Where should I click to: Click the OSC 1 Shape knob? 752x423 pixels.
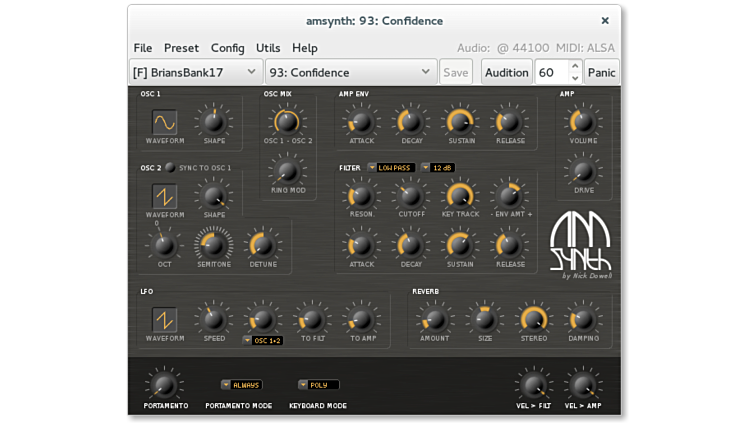pos(214,122)
